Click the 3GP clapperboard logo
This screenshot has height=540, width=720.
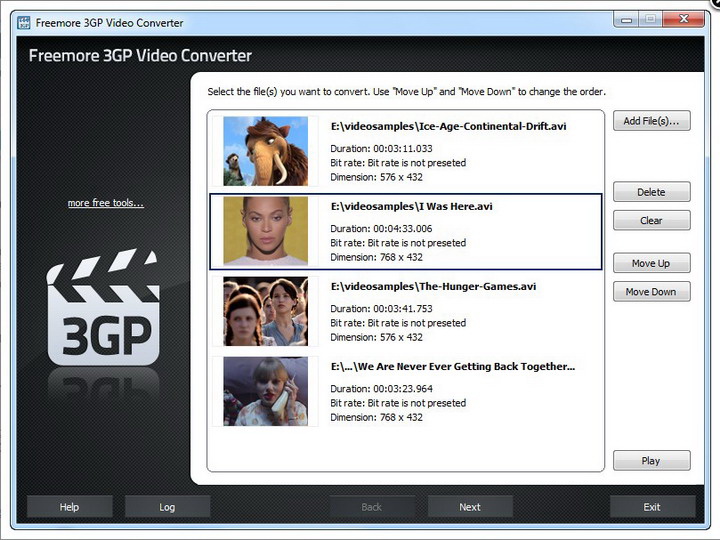tap(103, 307)
